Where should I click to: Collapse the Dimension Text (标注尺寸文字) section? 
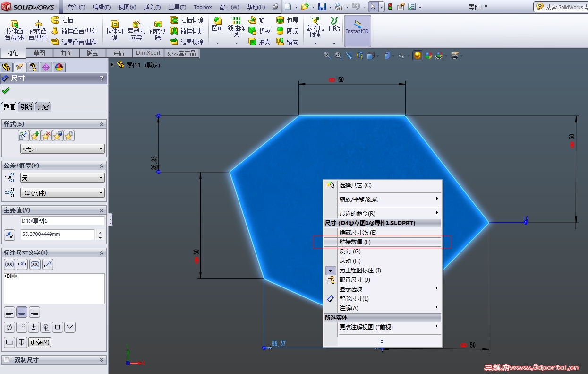102,253
